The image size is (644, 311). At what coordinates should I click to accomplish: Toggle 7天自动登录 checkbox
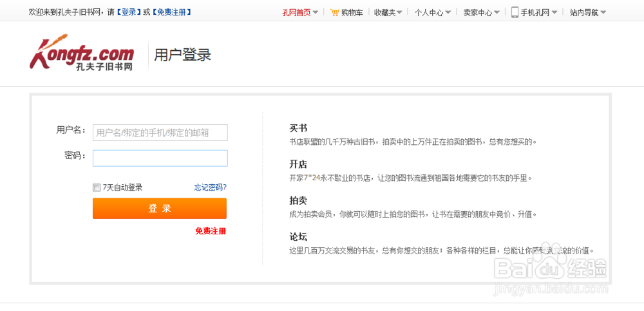click(97, 188)
